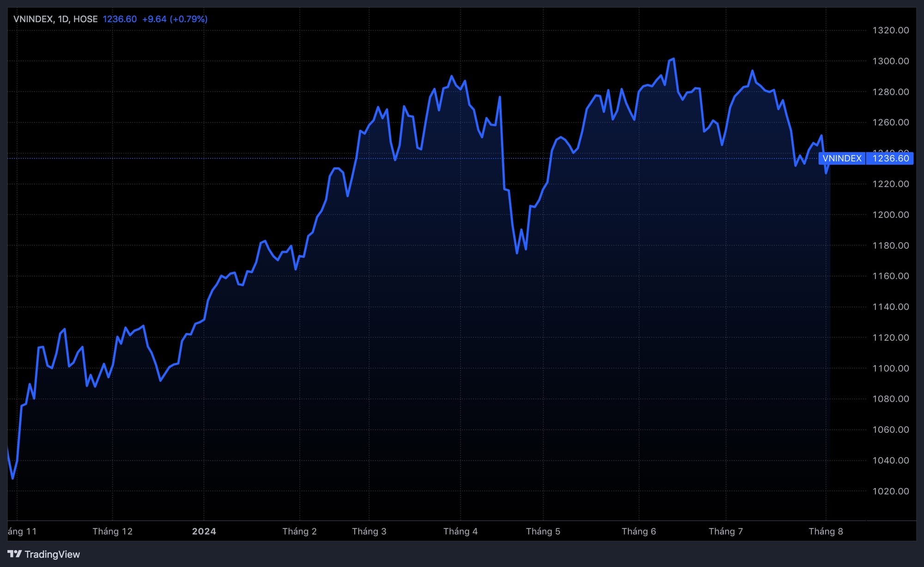Image resolution: width=924 pixels, height=567 pixels.
Task: Click the Tháng 6 time axis label
Action: 639,531
